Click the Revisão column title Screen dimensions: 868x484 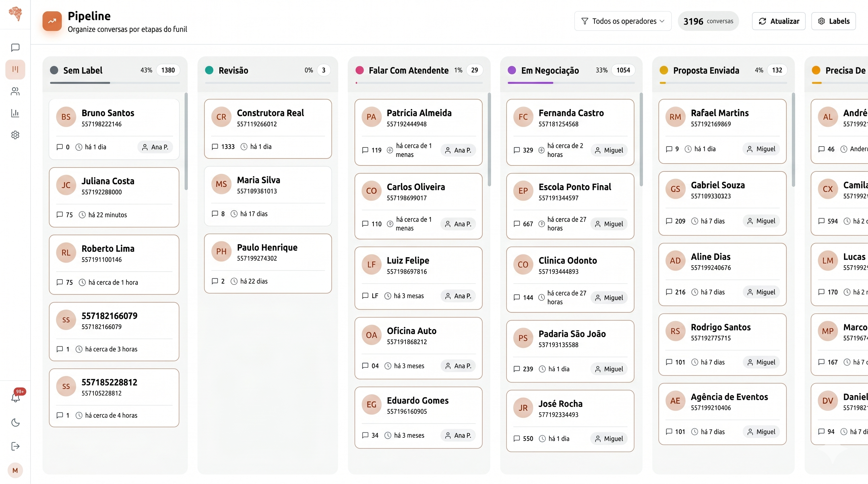(233, 70)
